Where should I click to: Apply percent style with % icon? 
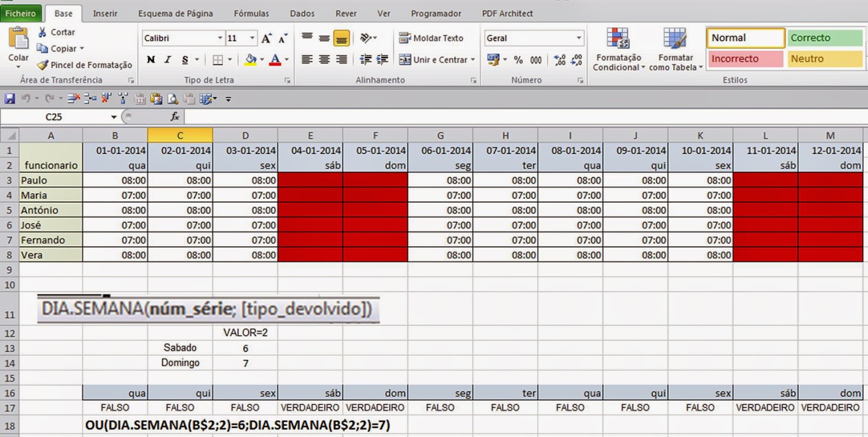pos(519,60)
